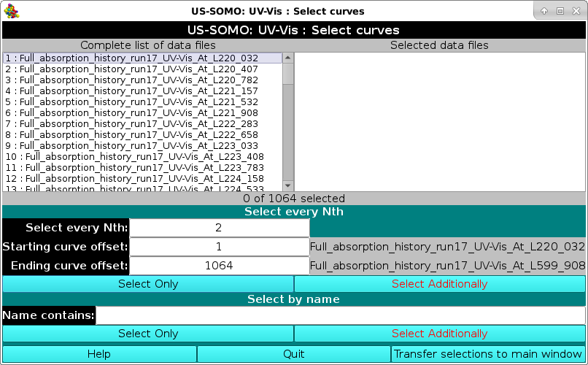
Task: Select file 1 ending in L220_032
Action: [x=142, y=58]
